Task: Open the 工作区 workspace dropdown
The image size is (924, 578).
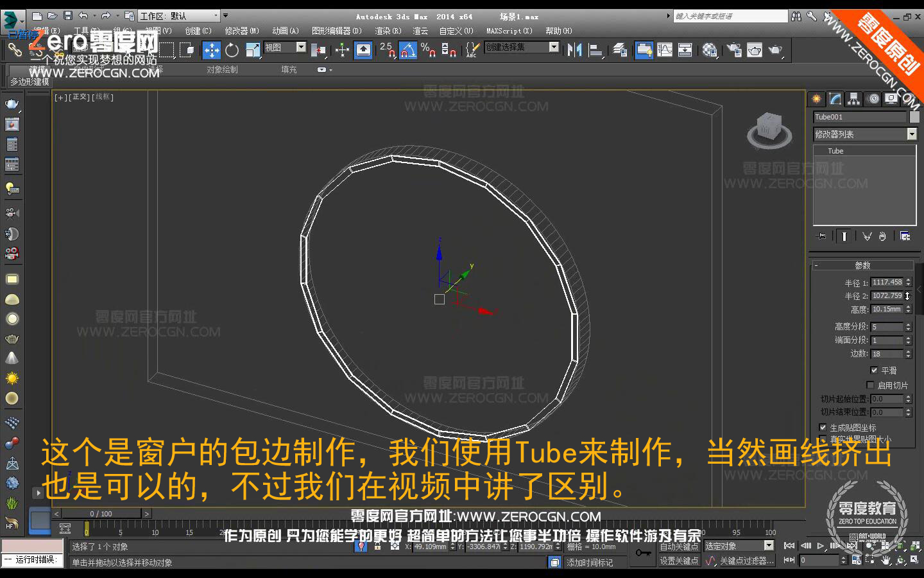Action: [179, 15]
